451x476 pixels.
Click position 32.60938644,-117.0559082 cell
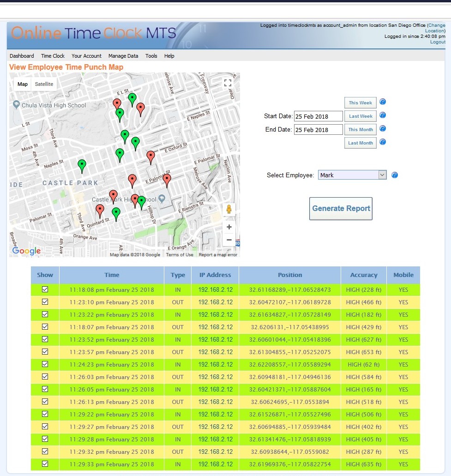[x=290, y=452]
